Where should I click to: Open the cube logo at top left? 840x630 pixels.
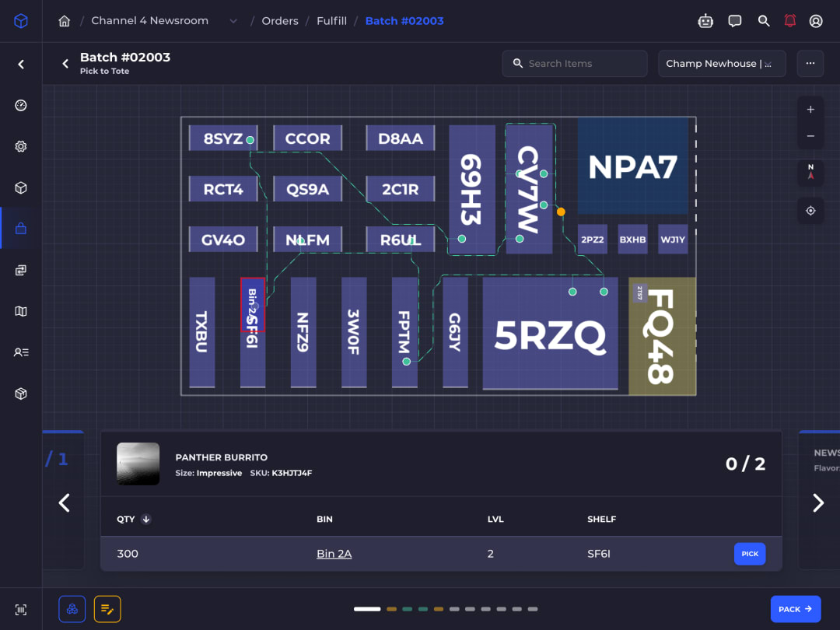click(21, 21)
